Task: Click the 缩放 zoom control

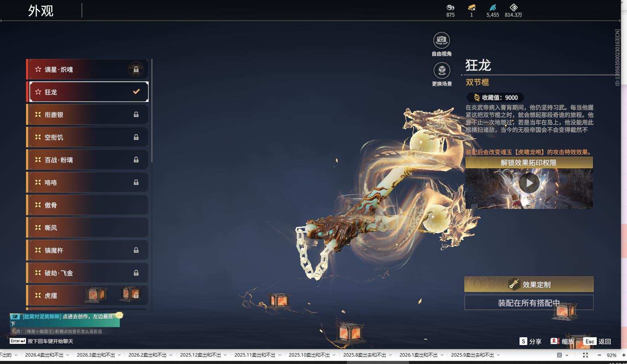Action: (562, 341)
